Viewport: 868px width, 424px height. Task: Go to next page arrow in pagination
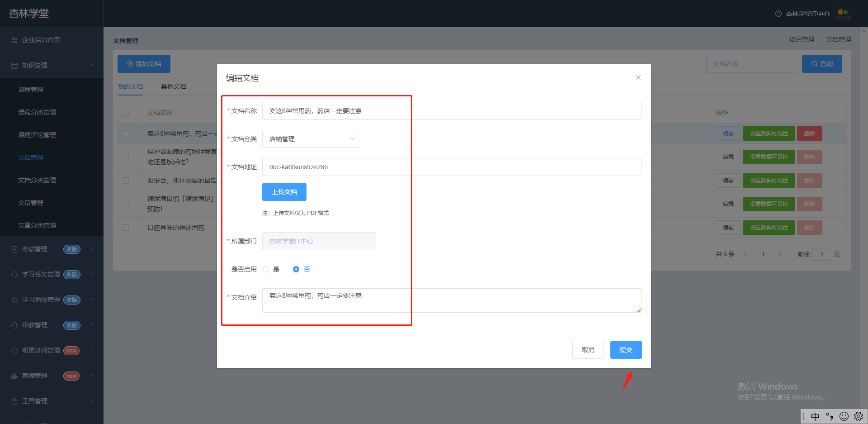pos(780,254)
